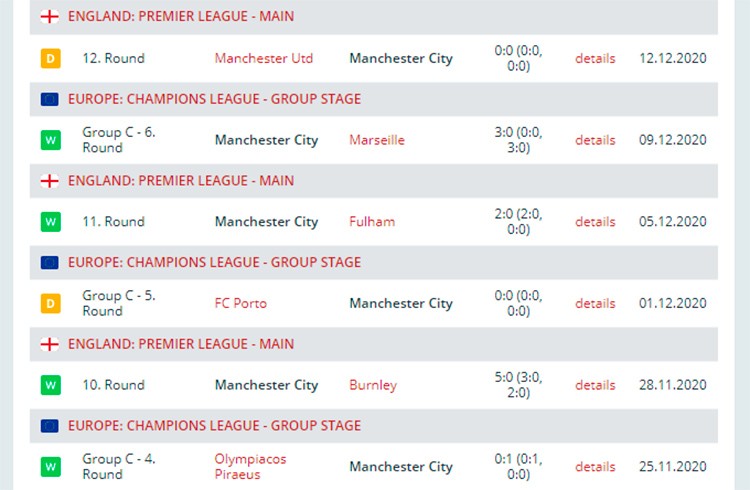Click the win badge for Olympiacos match
Image resolution: width=750 pixels, height=490 pixels.
click(x=51, y=467)
